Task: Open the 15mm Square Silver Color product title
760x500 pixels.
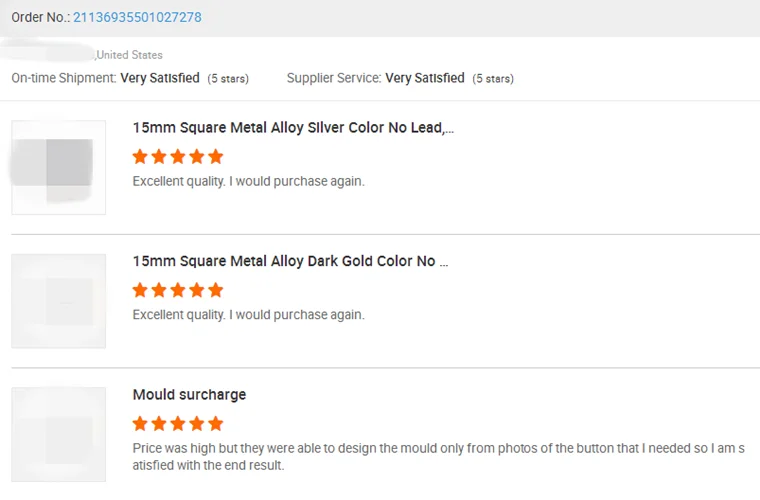Action: pyautogui.click(x=293, y=128)
